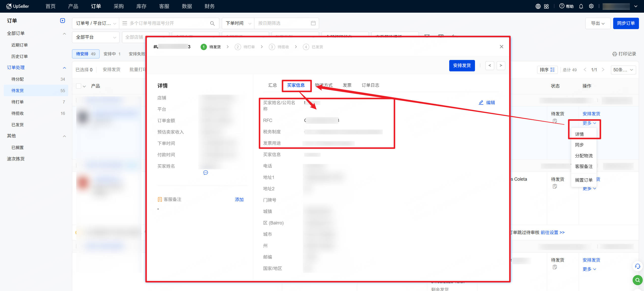Click the search magnifier in order number field
The width and height of the screenshot is (644, 291).
[212, 23]
